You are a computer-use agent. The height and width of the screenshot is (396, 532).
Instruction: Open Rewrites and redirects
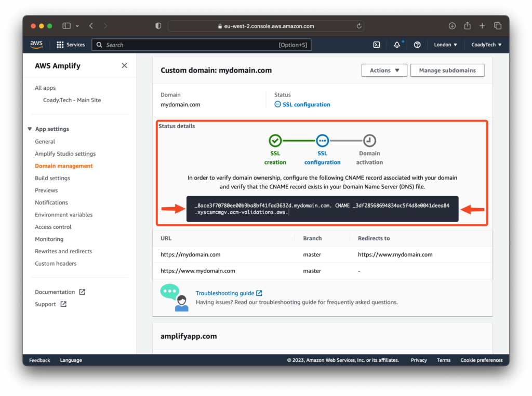pyautogui.click(x=63, y=251)
